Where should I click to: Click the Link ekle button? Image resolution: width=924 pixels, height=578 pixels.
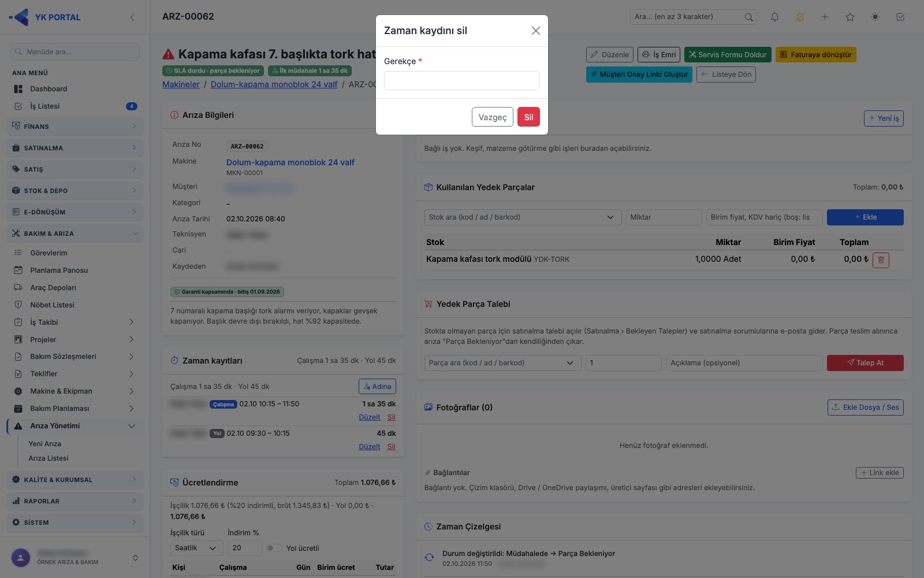point(880,473)
